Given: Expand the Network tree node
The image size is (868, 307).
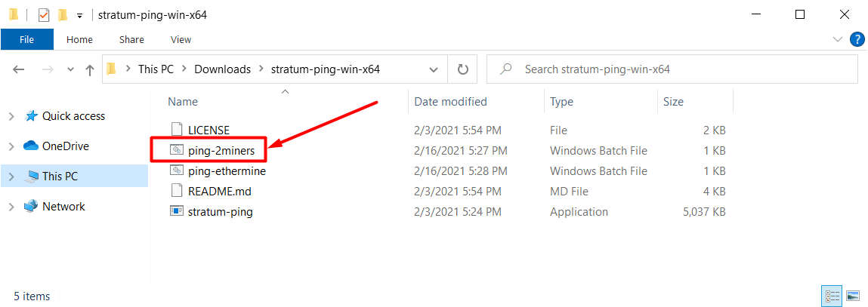Looking at the screenshot, I should [11, 207].
